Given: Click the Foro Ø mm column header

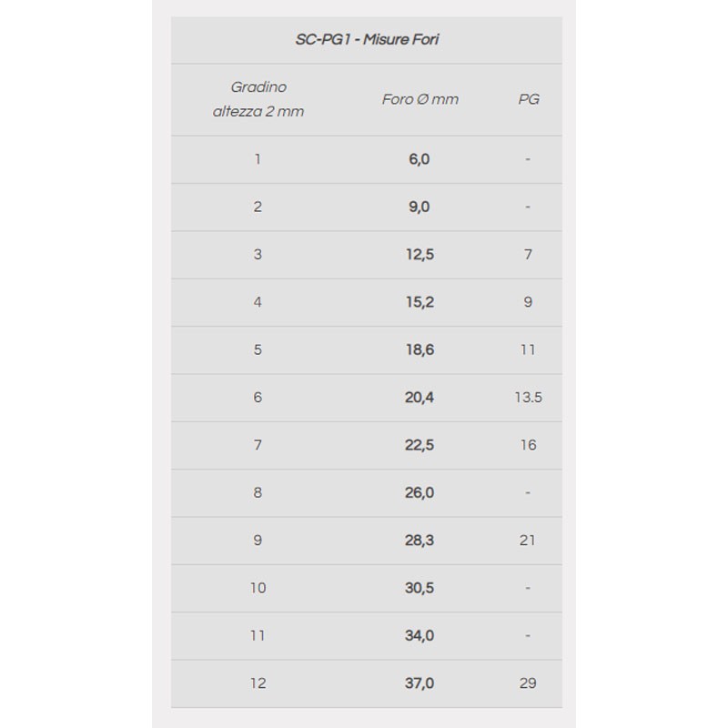Looking at the screenshot, I should pos(420,99).
